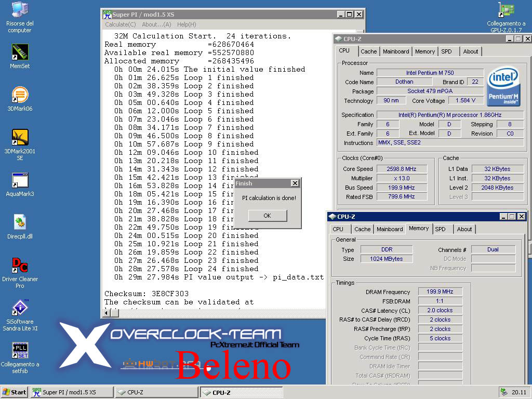Click memory Size value 1024 MBytes
Image resolution: width=532 pixels, height=399 pixels.
(x=387, y=259)
